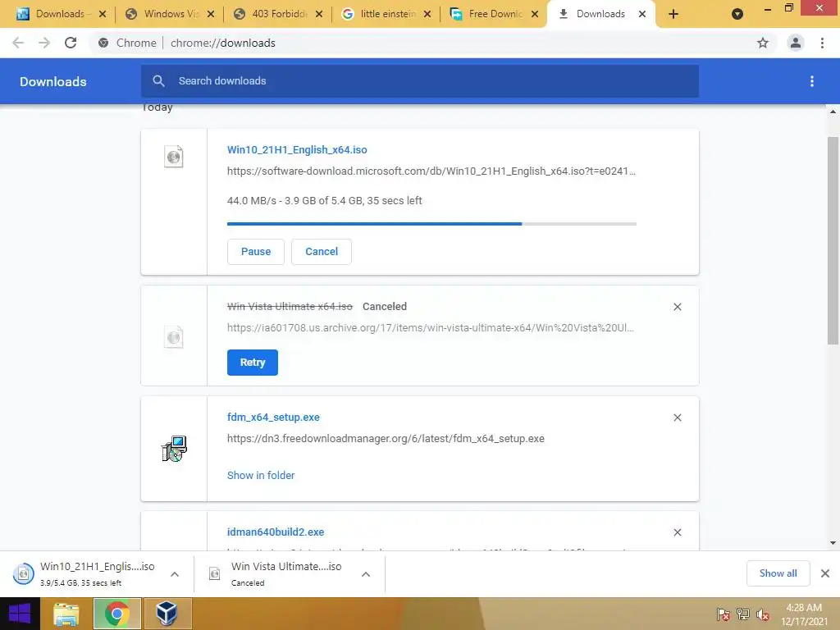Go back using the browser back arrow

click(18, 43)
